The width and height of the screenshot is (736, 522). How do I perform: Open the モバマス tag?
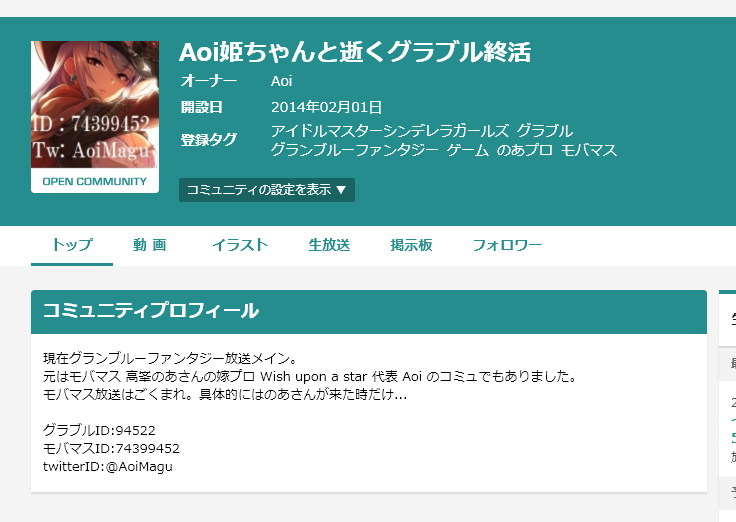pos(589,150)
